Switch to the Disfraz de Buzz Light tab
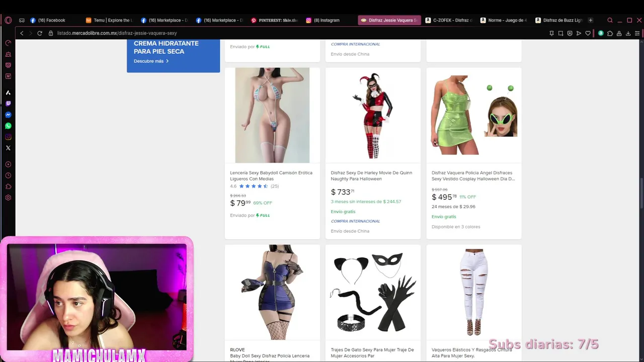 (x=558, y=20)
